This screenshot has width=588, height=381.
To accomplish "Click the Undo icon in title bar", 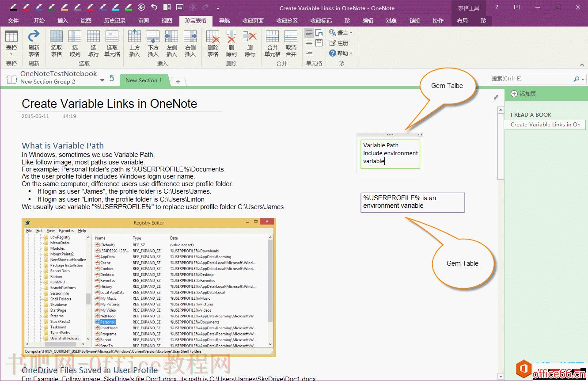I will (x=154, y=7).
